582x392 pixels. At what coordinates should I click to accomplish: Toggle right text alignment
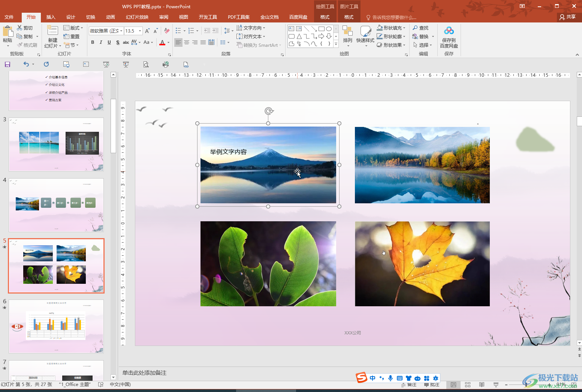pos(195,42)
